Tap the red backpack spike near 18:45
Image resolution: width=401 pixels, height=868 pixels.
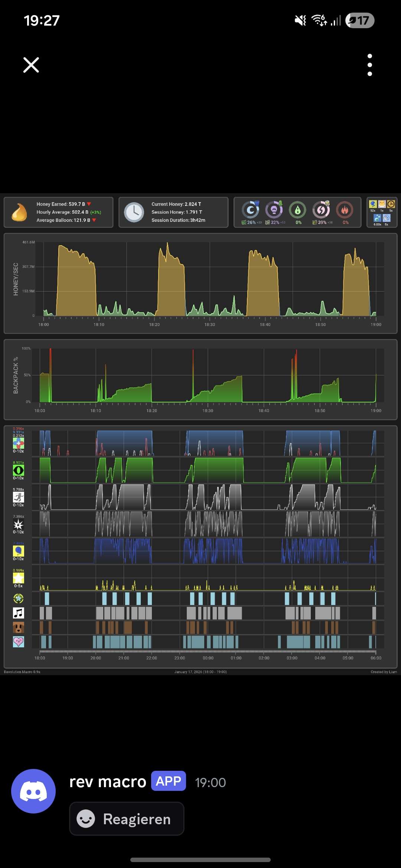click(x=296, y=375)
